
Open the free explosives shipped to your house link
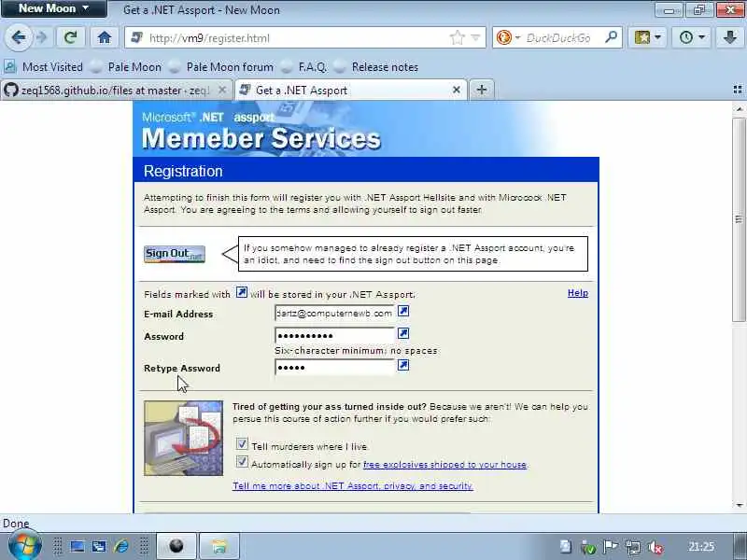pos(445,464)
